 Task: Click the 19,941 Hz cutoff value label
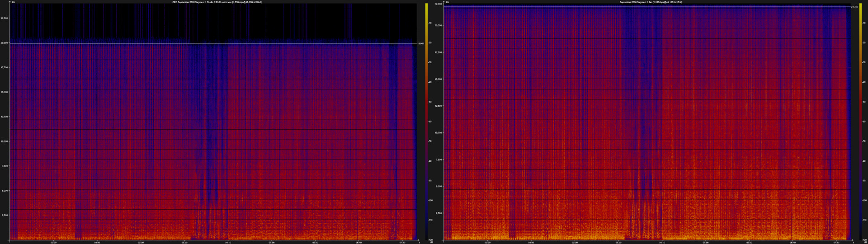pos(420,44)
